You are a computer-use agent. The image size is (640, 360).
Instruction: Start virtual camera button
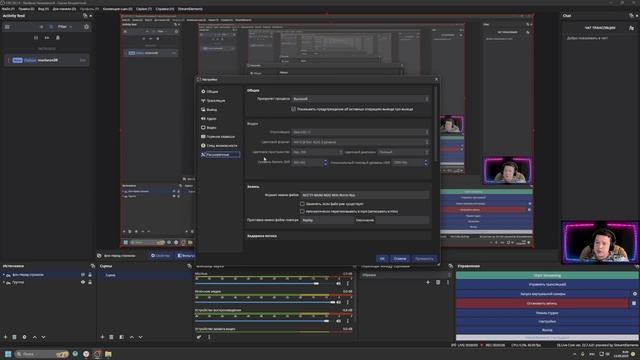(543, 293)
